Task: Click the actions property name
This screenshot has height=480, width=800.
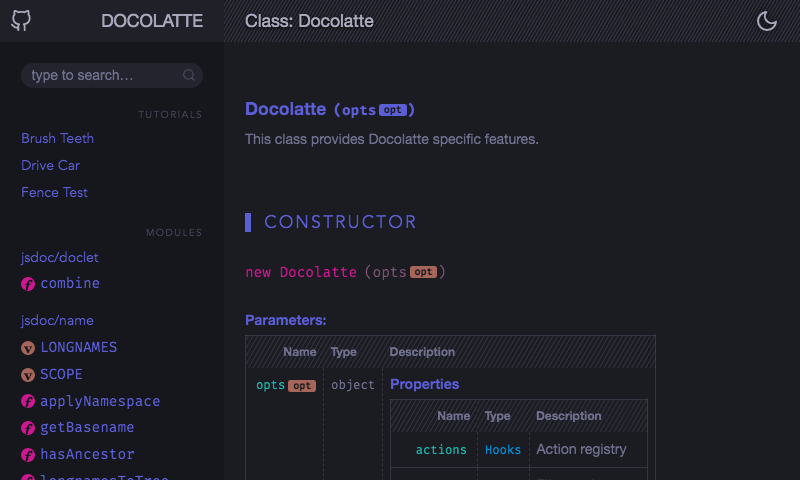Action: [441, 450]
